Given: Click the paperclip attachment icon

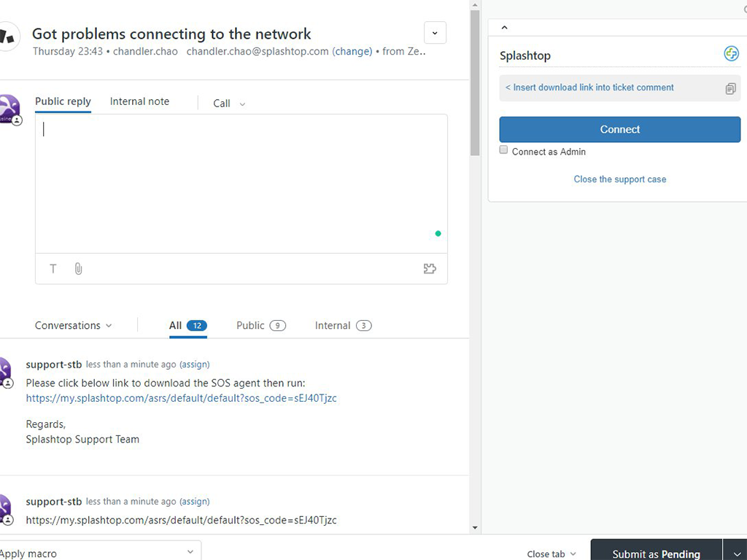Looking at the screenshot, I should [x=78, y=269].
